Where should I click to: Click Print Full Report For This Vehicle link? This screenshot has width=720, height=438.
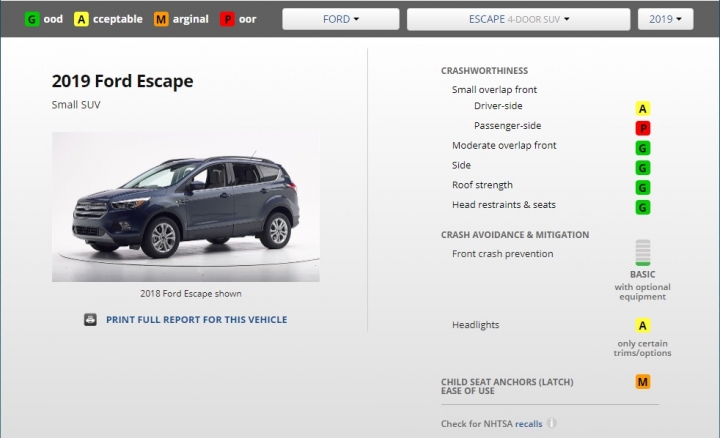(x=197, y=320)
